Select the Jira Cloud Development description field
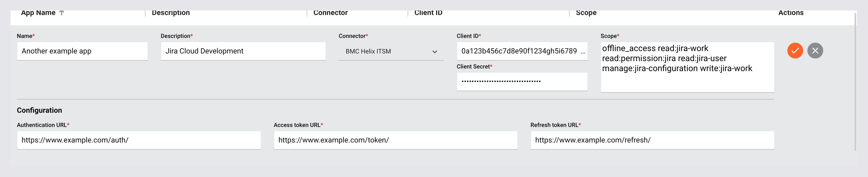 243,51
